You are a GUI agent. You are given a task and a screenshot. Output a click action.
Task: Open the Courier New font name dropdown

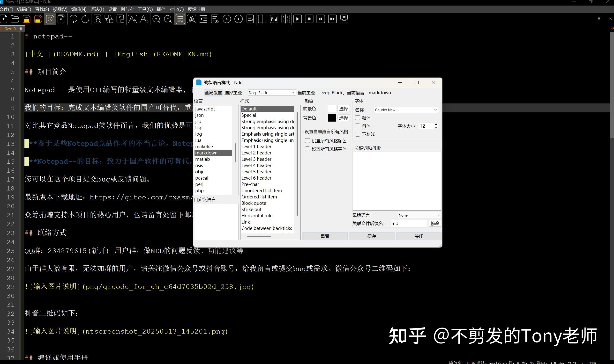406,110
